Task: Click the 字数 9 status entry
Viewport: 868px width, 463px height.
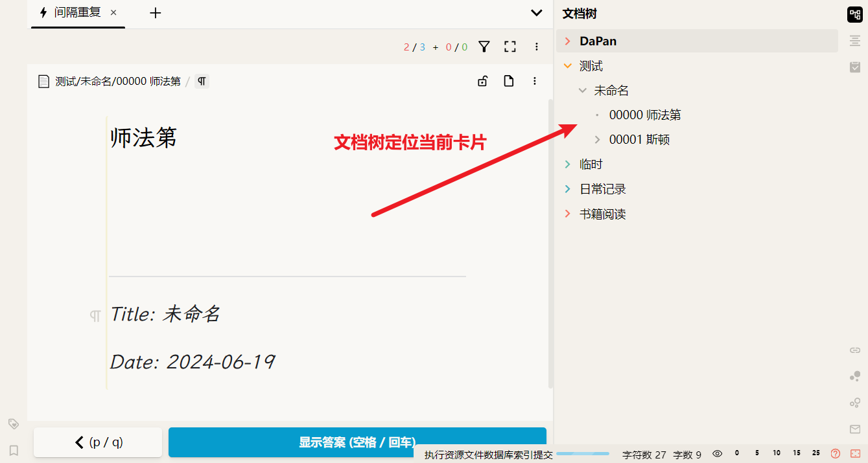Action: (687, 455)
